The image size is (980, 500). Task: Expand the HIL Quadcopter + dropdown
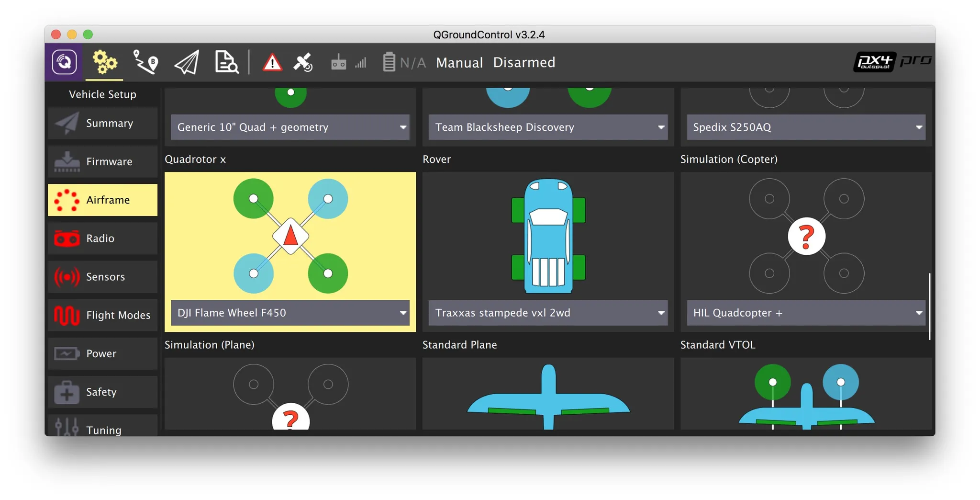806,313
